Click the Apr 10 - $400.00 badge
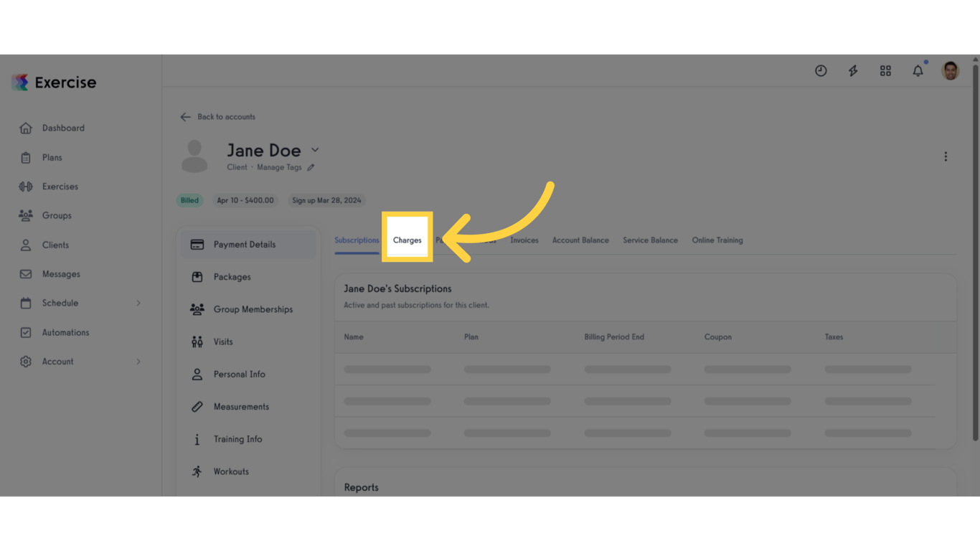This screenshot has width=980, height=551. pyautogui.click(x=245, y=201)
